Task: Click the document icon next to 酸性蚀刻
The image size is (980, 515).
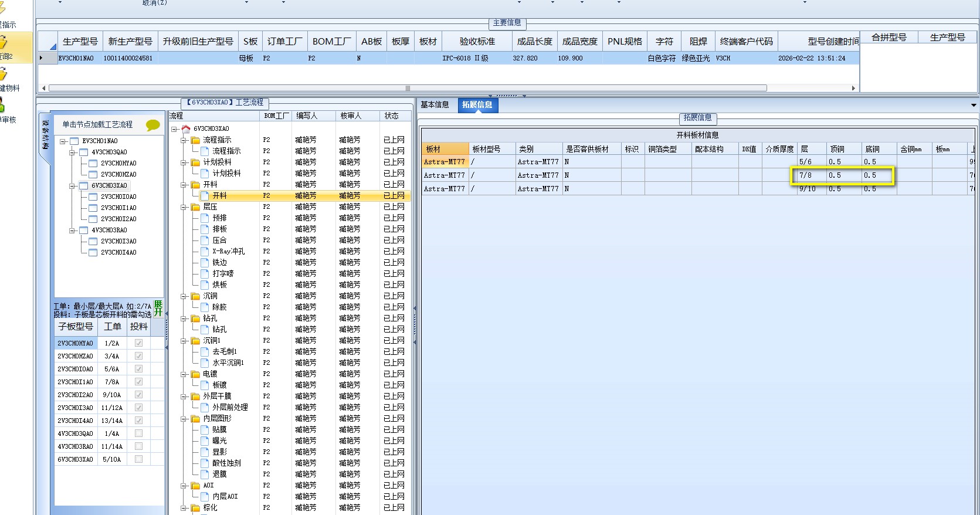Action: click(x=205, y=463)
